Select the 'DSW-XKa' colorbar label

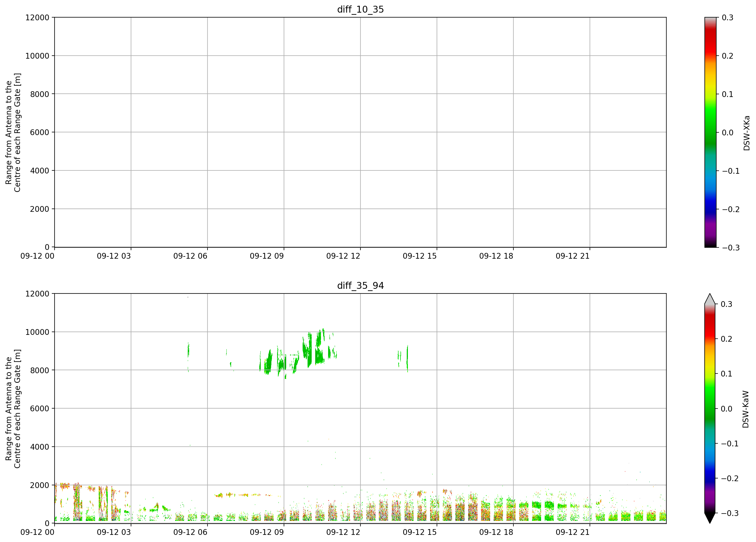click(x=746, y=133)
